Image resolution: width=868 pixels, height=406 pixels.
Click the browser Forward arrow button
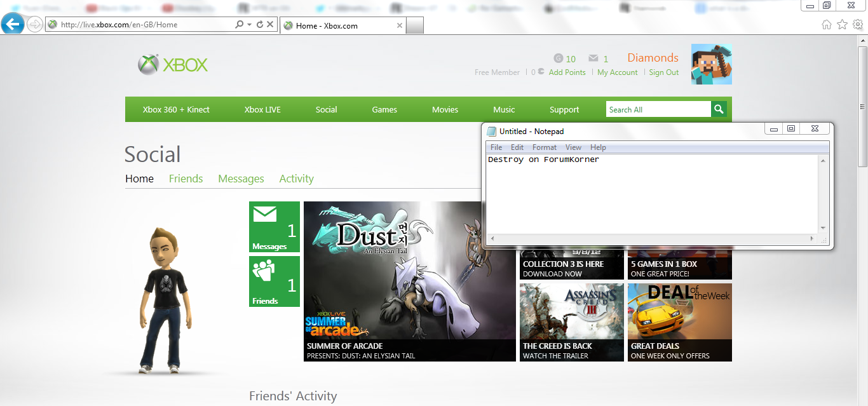click(x=34, y=25)
